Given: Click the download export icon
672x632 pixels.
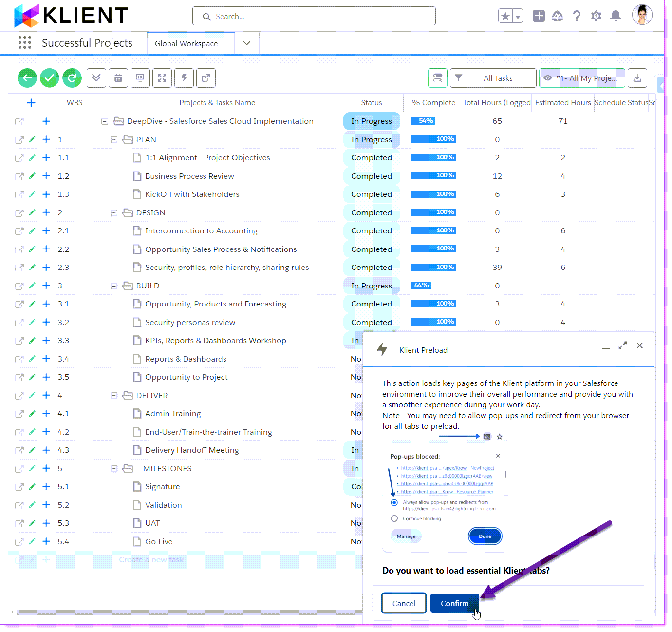Looking at the screenshot, I should pyautogui.click(x=637, y=78).
